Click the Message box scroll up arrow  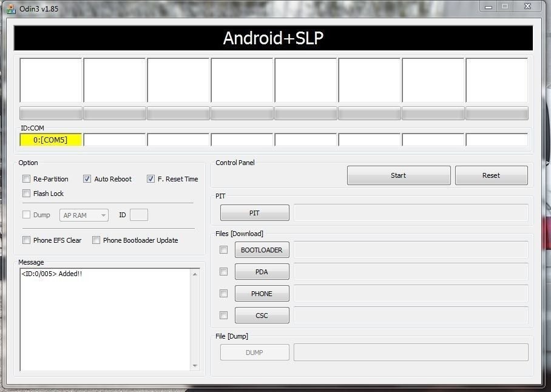coord(195,274)
